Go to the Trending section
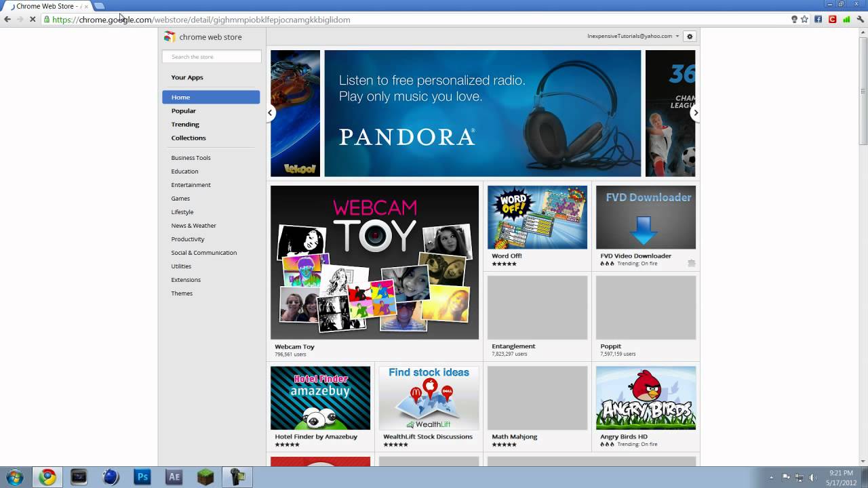This screenshot has width=868, height=488. tap(185, 124)
